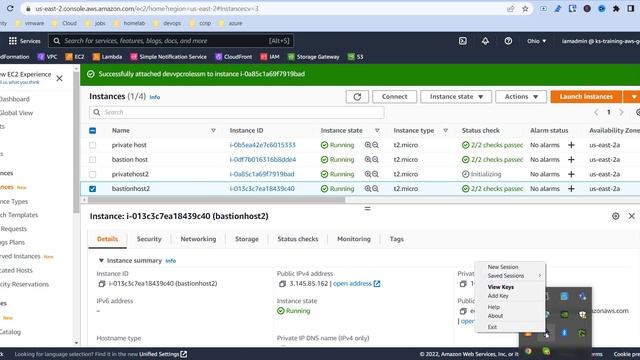Open AWS CloudShell icon in top bar
This screenshot has width=640, height=360.
click(x=462, y=41)
